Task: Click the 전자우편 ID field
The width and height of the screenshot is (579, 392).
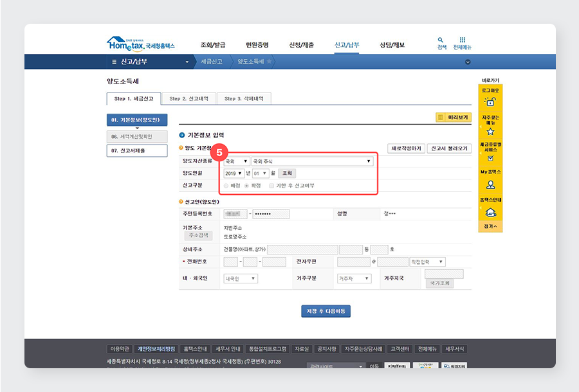Action: [354, 262]
